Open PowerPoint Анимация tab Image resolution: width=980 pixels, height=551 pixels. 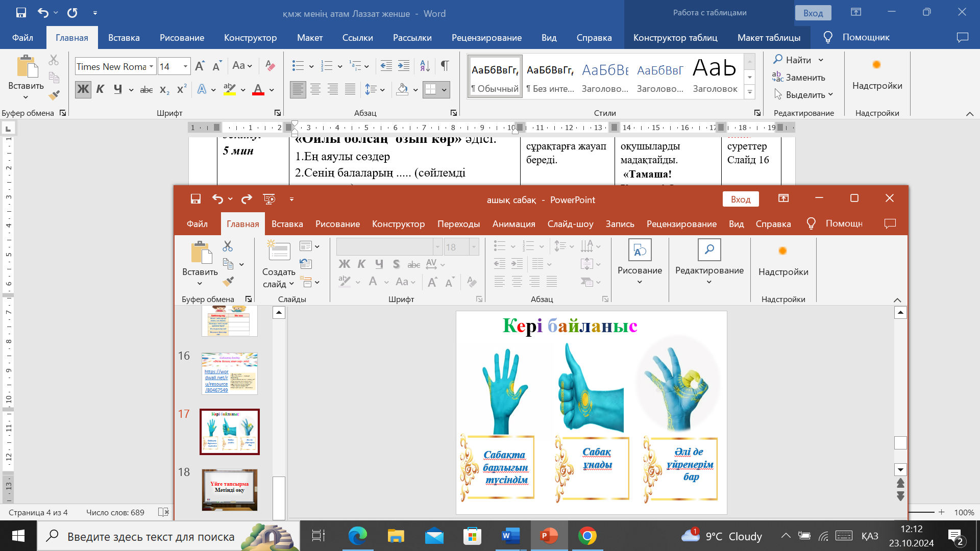click(x=513, y=224)
